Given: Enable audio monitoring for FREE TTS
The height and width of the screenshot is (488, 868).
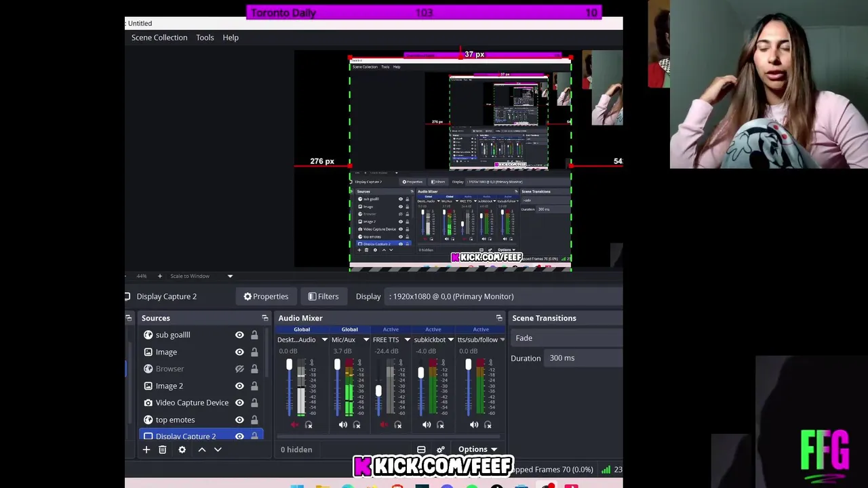Looking at the screenshot, I should tap(398, 425).
